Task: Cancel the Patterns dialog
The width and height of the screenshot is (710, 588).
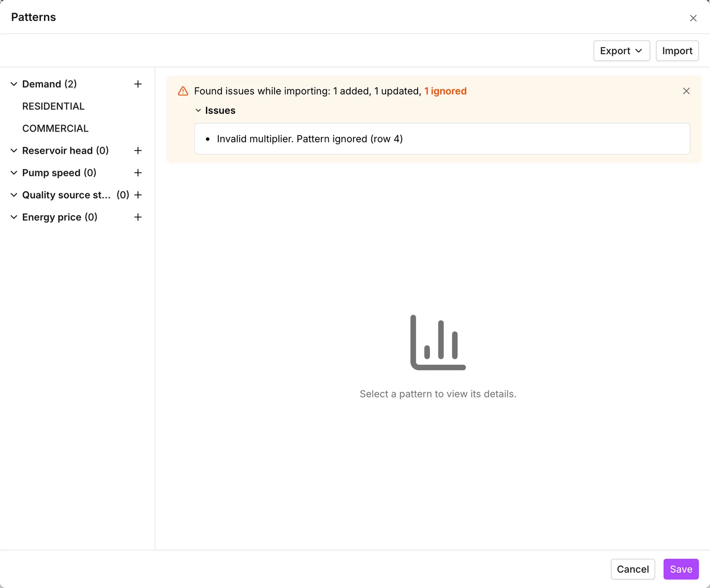Action: coord(633,569)
